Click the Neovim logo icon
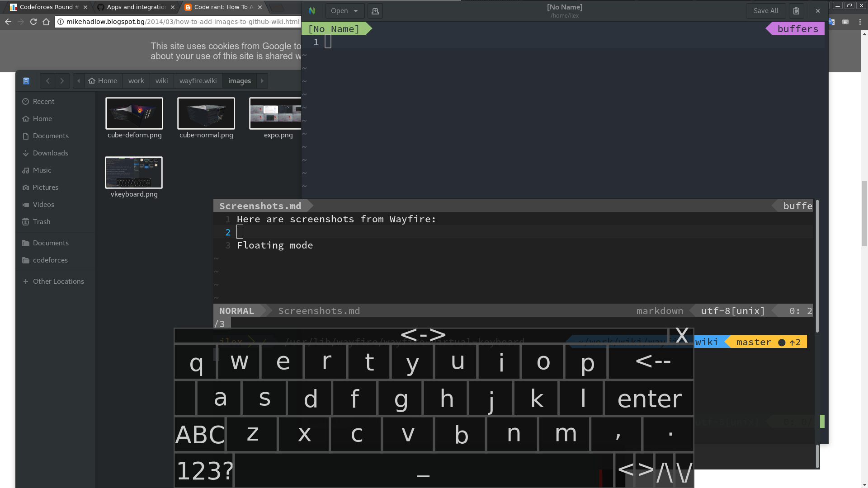868x488 pixels. 312,11
